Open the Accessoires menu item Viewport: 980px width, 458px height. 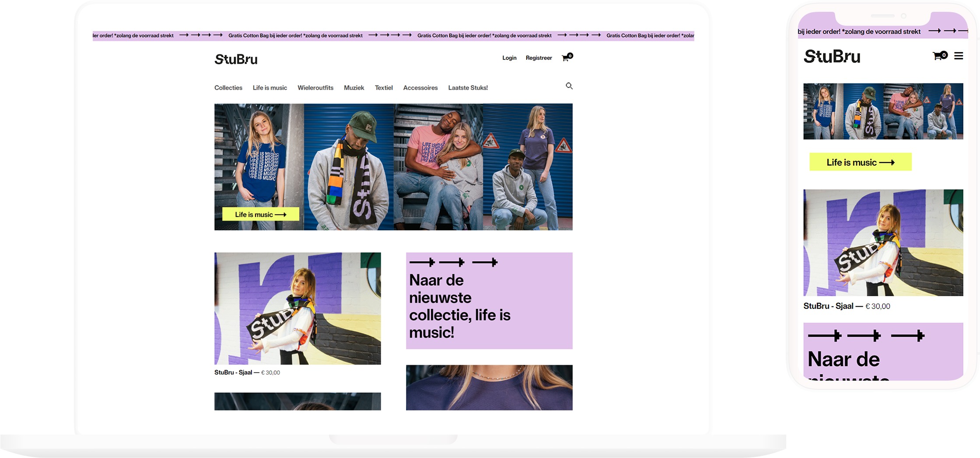420,88
